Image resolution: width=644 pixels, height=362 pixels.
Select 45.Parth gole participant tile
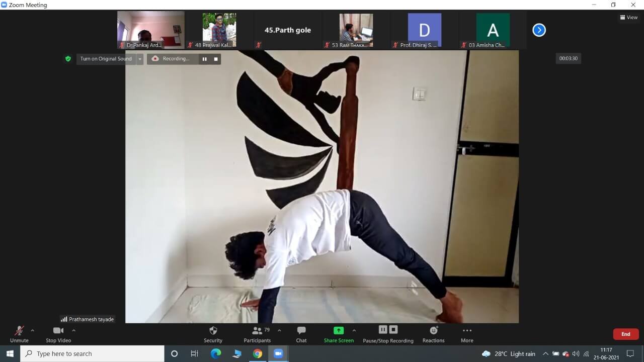pyautogui.click(x=288, y=30)
